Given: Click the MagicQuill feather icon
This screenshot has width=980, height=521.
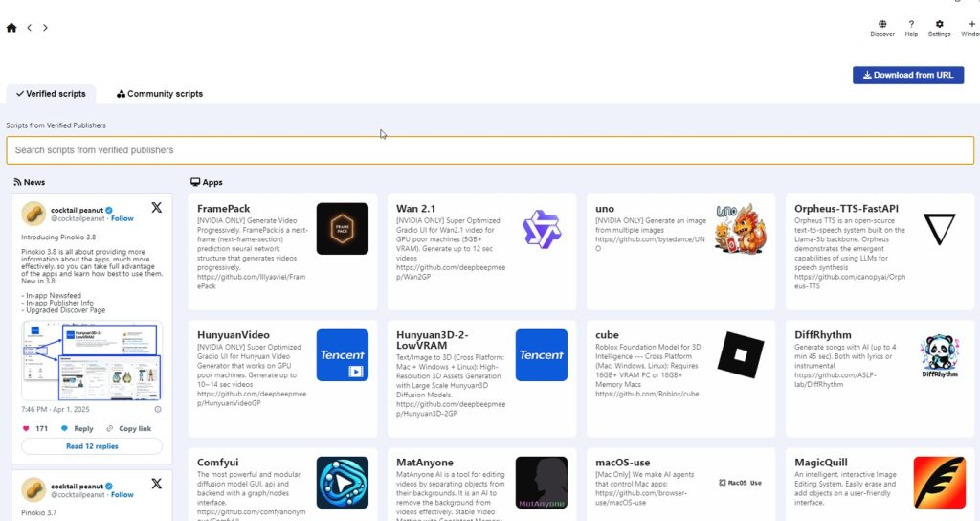Looking at the screenshot, I should (939, 482).
